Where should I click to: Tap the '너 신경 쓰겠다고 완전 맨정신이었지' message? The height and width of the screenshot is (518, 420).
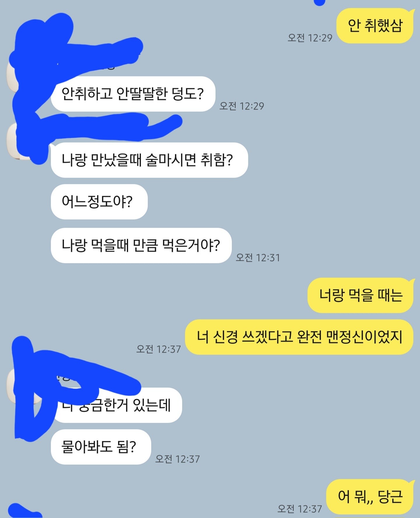click(299, 337)
